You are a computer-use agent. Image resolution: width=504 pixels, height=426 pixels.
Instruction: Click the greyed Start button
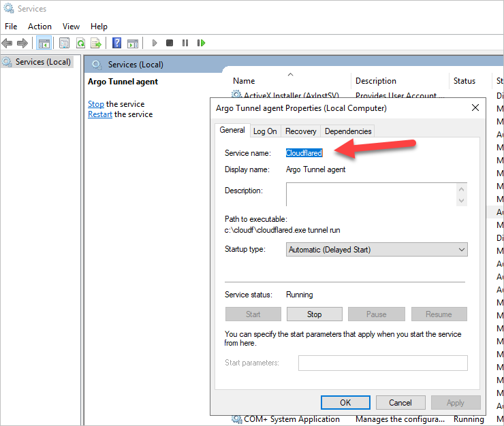tap(253, 314)
